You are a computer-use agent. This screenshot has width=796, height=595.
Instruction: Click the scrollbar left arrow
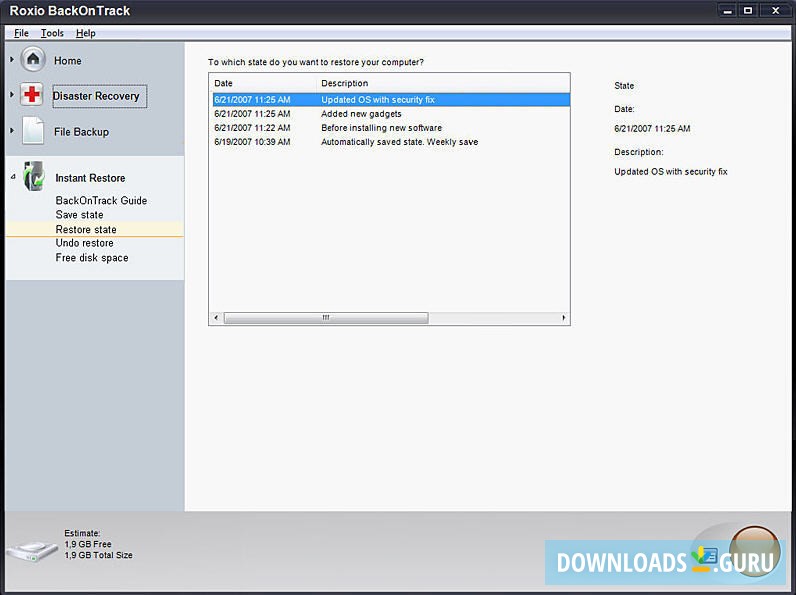(x=216, y=318)
